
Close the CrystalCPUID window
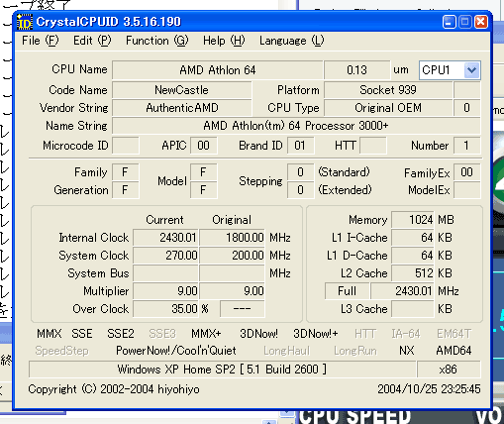481,22
